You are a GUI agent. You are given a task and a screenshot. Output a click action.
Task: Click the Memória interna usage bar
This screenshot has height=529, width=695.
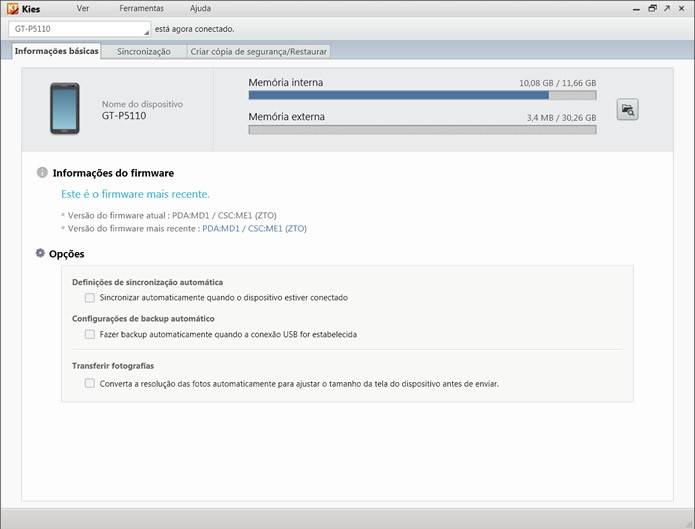coord(422,95)
